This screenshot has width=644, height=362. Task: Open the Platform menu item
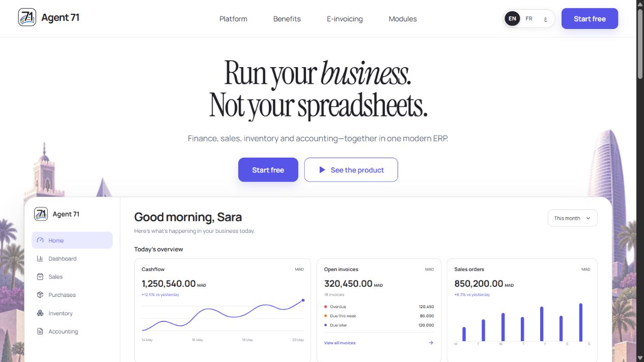point(233,19)
